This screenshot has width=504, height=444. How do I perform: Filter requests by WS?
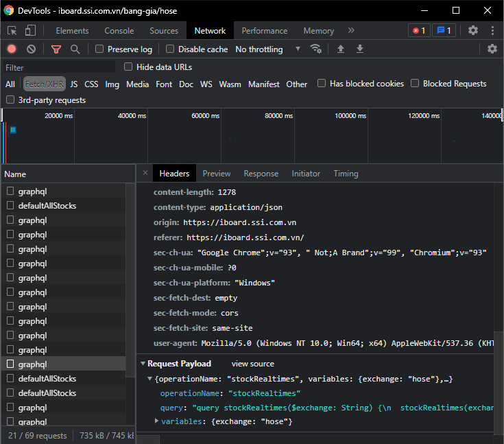coord(206,84)
